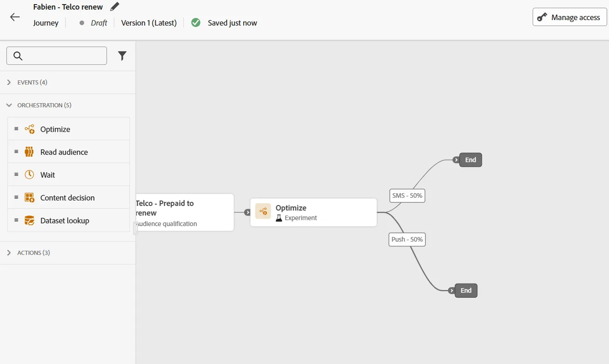Select the Optimize activity icon in palette
Viewport: 609px width, 364px height.
[30, 129]
